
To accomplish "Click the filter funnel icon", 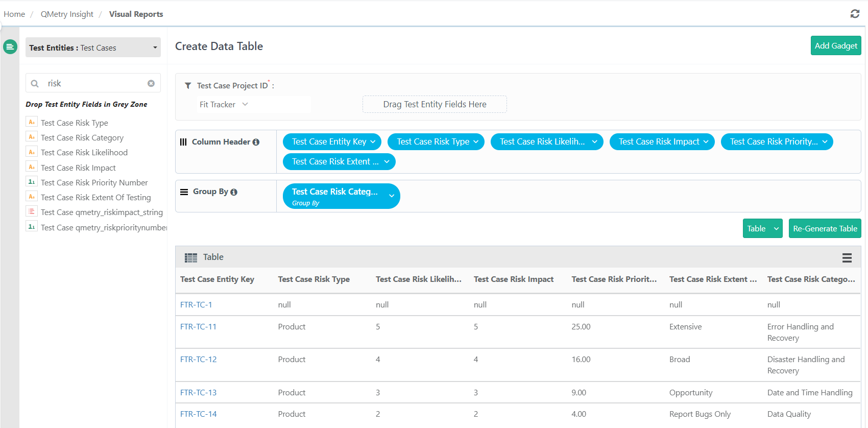I will point(188,86).
